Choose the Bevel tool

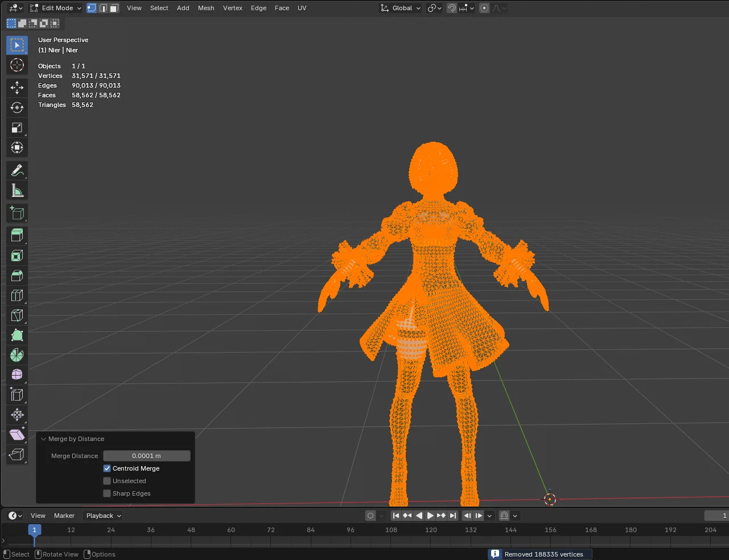point(17,275)
